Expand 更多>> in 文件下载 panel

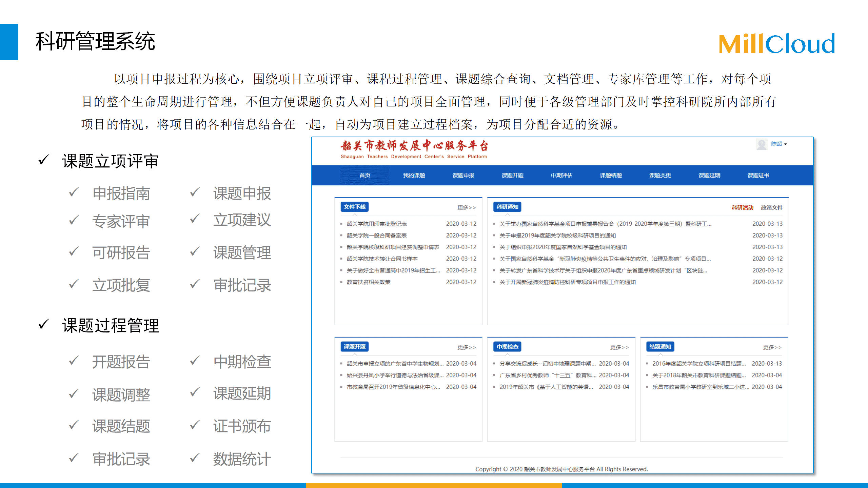(x=466, y=207)
